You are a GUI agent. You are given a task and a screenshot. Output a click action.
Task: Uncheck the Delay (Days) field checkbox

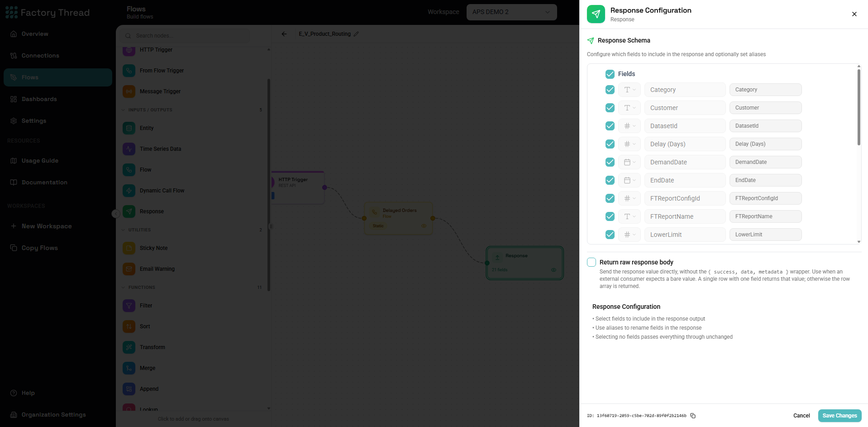(610, 144)
